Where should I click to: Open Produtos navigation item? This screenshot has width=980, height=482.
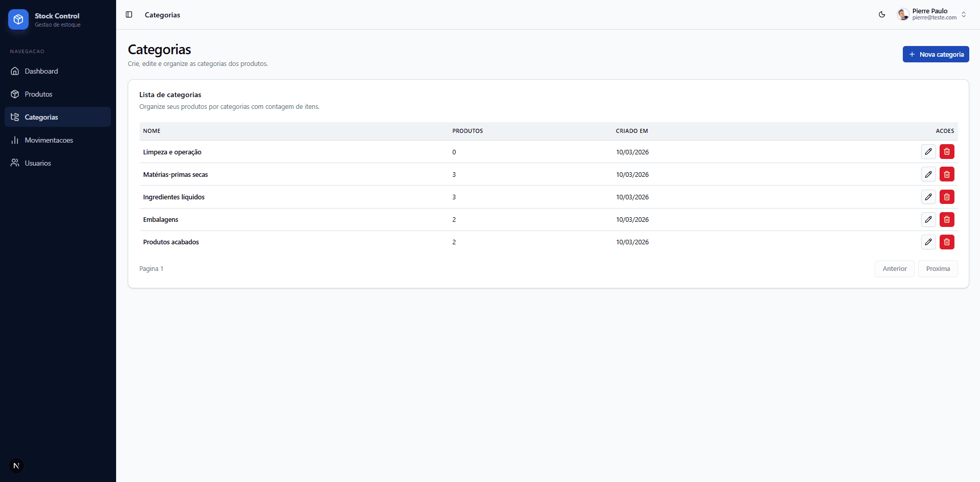coord(38,94)
